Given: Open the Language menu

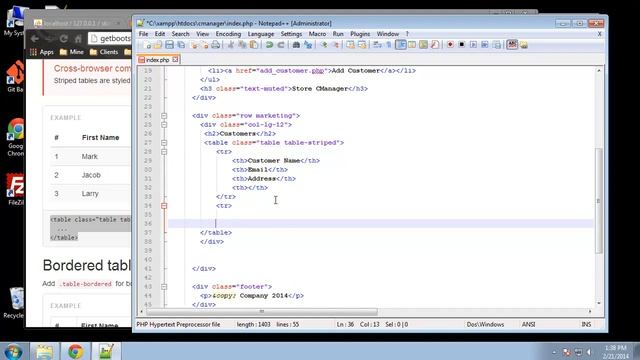Looking at the screenshot, I should (261, 34).
